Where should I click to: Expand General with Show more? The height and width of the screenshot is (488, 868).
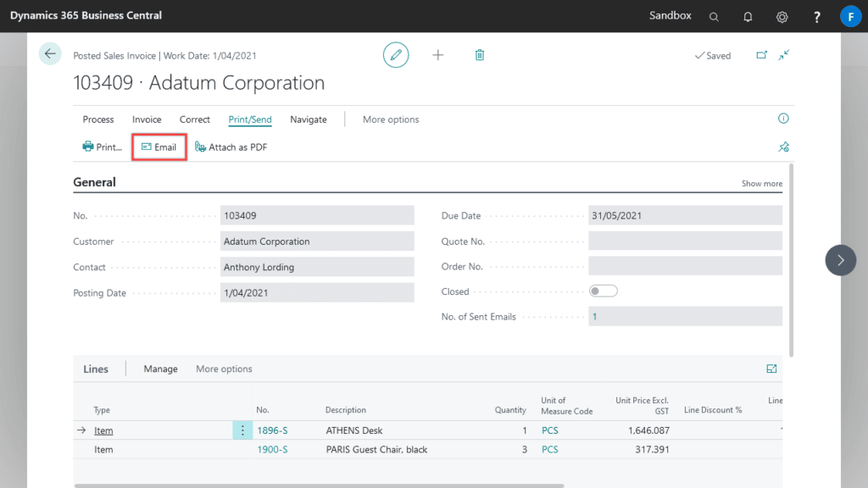click(x=761, y=184)
